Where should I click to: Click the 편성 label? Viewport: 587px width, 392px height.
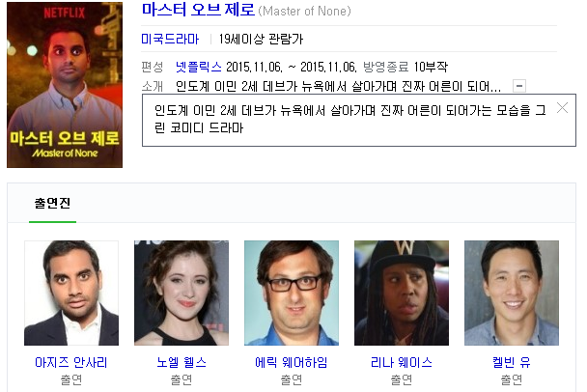click(x=153, y=67)
